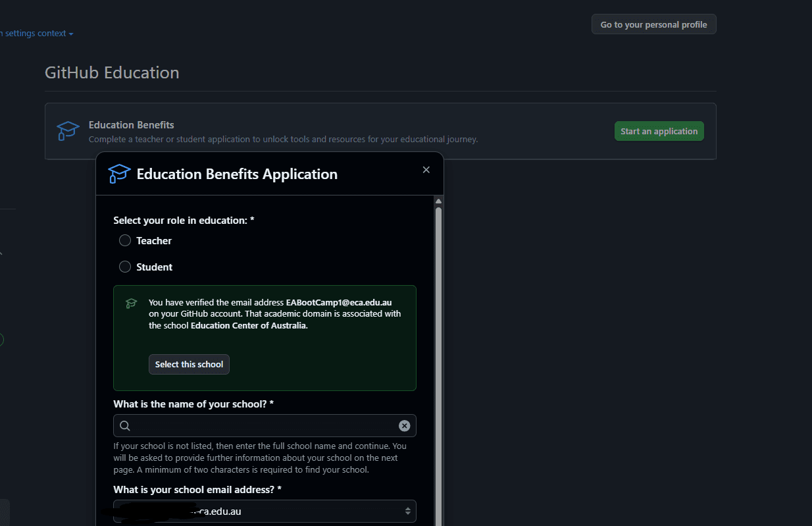Image resolution: width=812 pixels, height=526 pixels.
Task: Click the Education Center of Australia school name
Action: [x=249, y=326]
